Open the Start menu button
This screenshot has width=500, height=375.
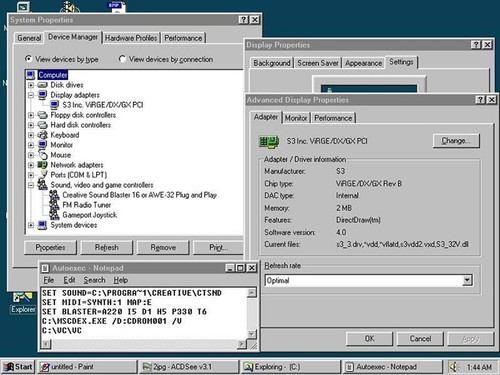pyautogui.click(x=18, y=367)
